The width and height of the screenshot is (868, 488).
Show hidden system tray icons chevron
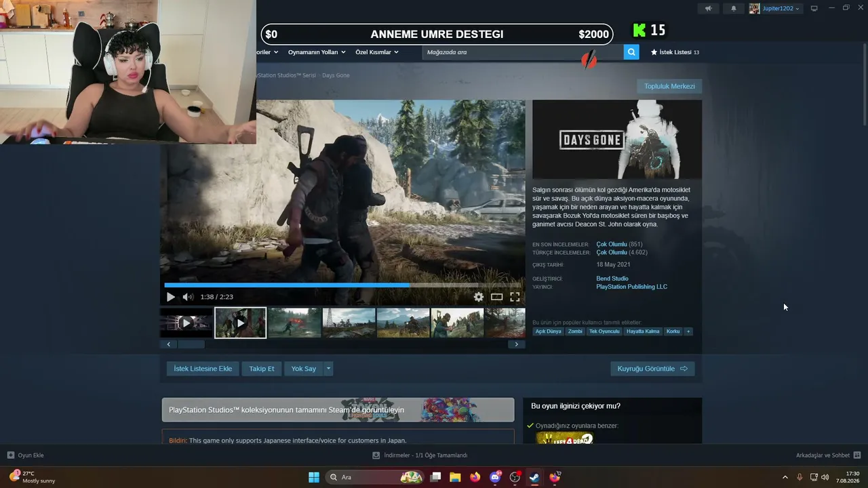785,477
